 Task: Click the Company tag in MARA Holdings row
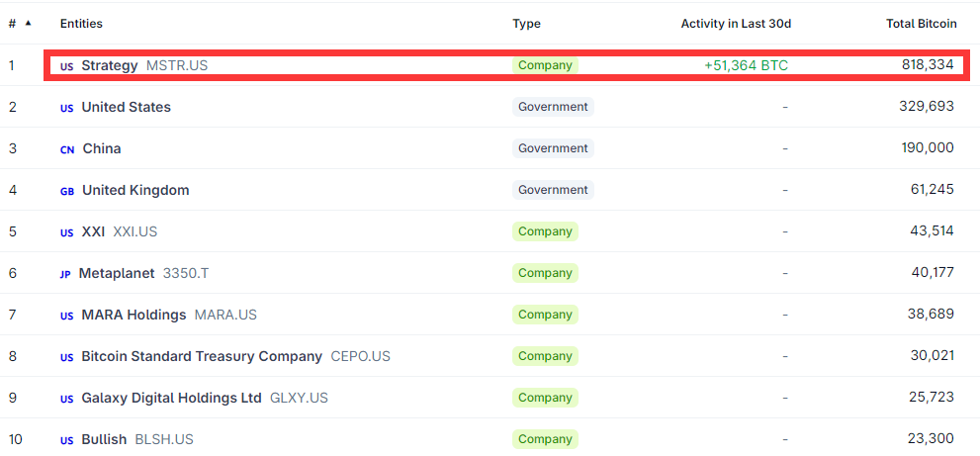pos(545,315)
